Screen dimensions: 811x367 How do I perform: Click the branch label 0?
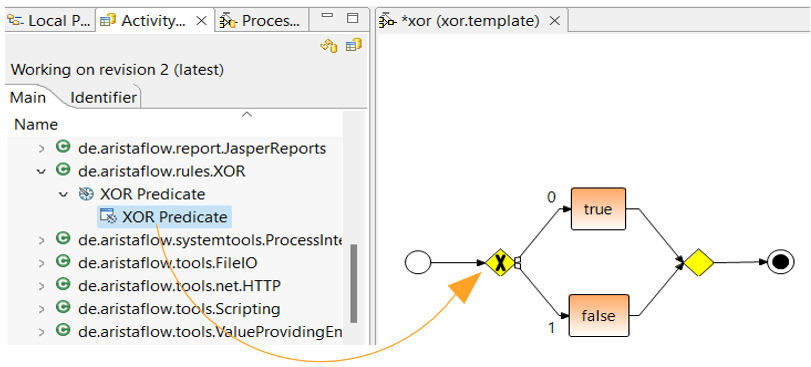click(551, 197)
